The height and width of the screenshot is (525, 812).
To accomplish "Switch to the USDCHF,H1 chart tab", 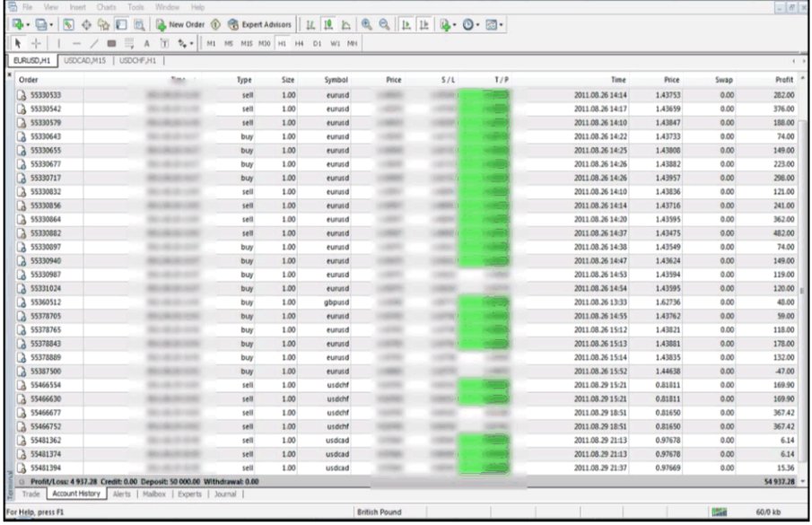I will (x=138, y=61).
